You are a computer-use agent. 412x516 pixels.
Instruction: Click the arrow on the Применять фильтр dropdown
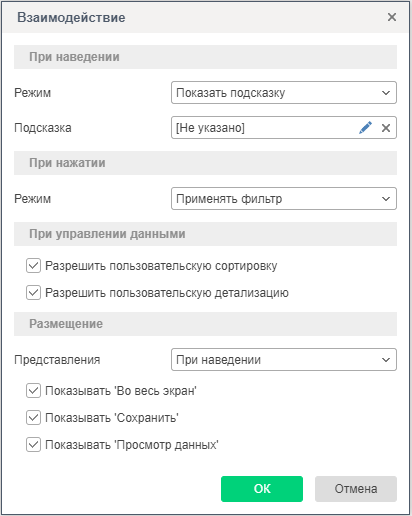pos(386,199)
